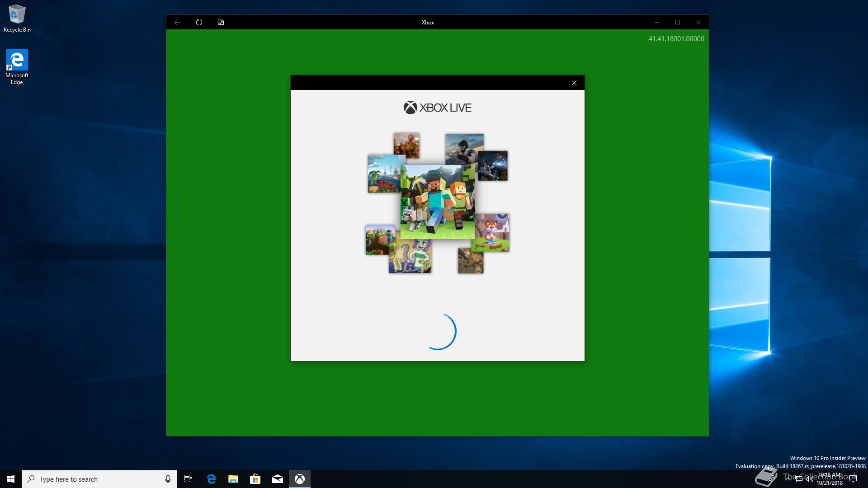868x488 pixels.
Task: Launch File Explorer from taskbar
Action: click(233, 479)
